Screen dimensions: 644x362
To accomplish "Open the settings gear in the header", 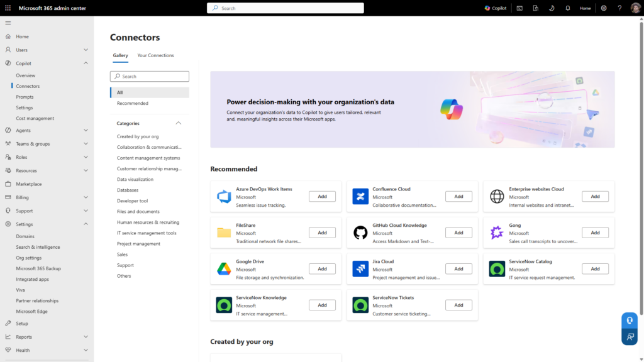I will click(x=604, y=8).
